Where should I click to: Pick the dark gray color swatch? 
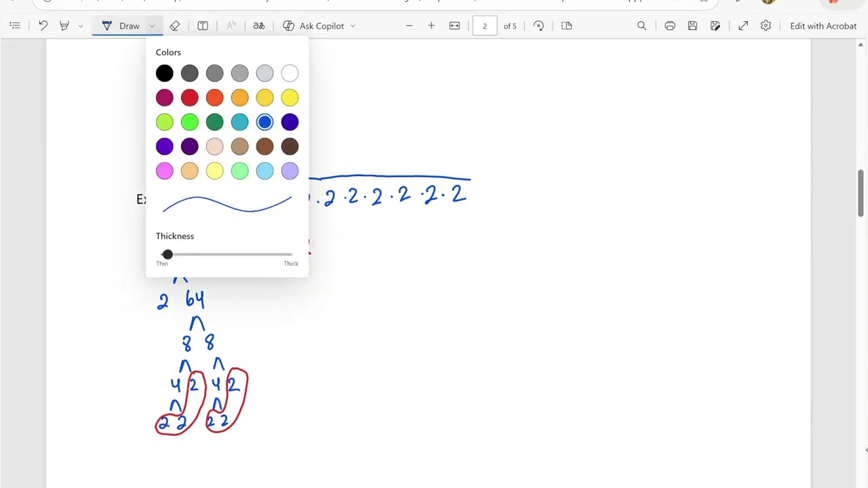(190, 73)
